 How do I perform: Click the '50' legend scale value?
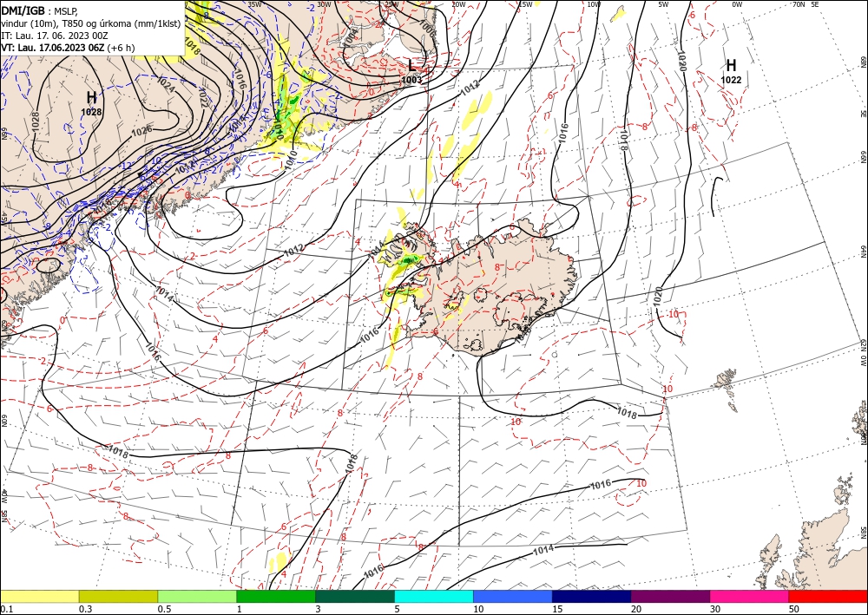point(794,609)
